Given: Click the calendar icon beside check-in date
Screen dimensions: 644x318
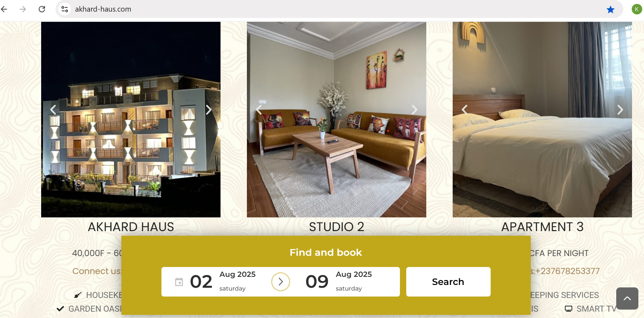Looking at the screenshot, I should (179, 282).
